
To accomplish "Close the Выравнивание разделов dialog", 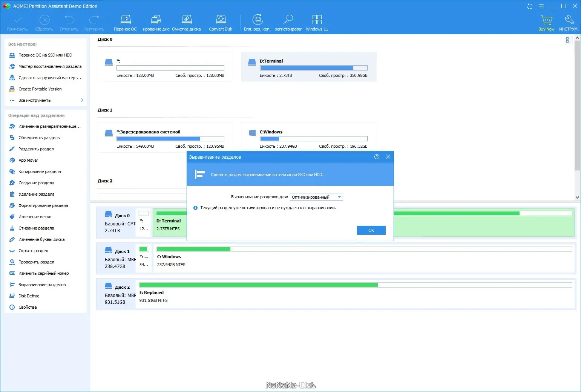I will pyautogui.click(x=388, y=157).
